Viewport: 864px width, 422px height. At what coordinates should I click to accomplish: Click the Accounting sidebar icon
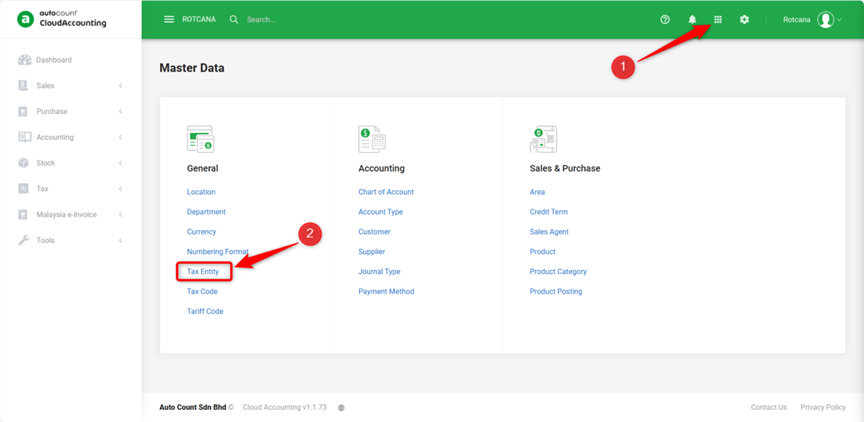(24, 137)
